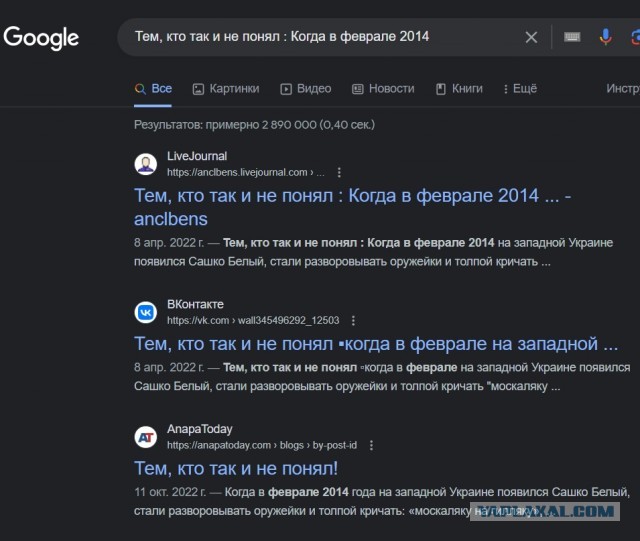This screenshot has width=640, height=541.
Task: Open the on-screen keyboard icon
Action: [x=572, y=37]
